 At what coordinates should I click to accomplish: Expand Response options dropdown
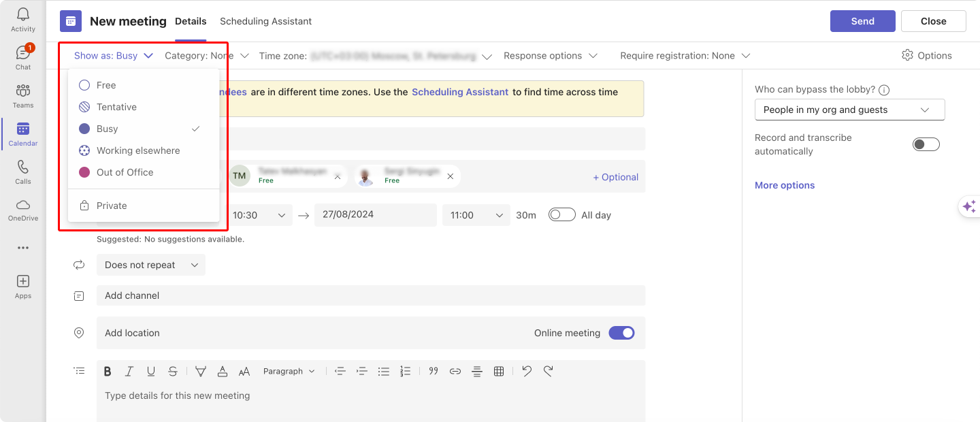pyautogui.click(x=551, y=56)
